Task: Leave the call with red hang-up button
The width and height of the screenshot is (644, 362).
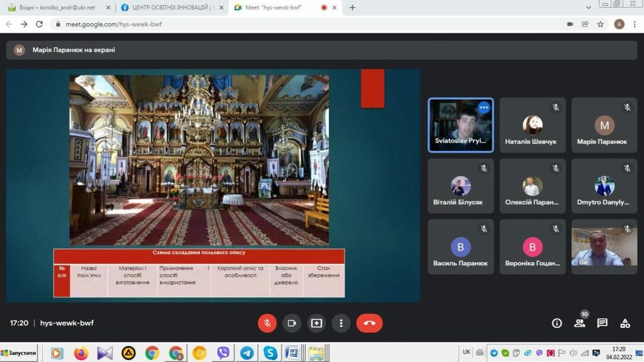Action: [x=369, y=323]
